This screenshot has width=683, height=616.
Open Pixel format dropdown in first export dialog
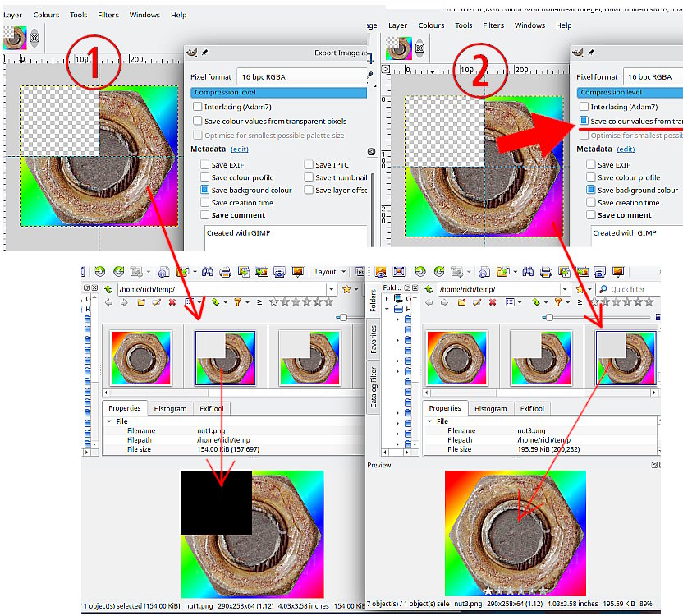302,76
